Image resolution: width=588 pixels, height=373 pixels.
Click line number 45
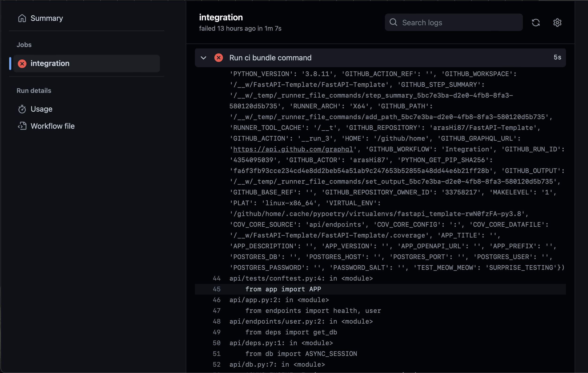(x=216, y=289)
